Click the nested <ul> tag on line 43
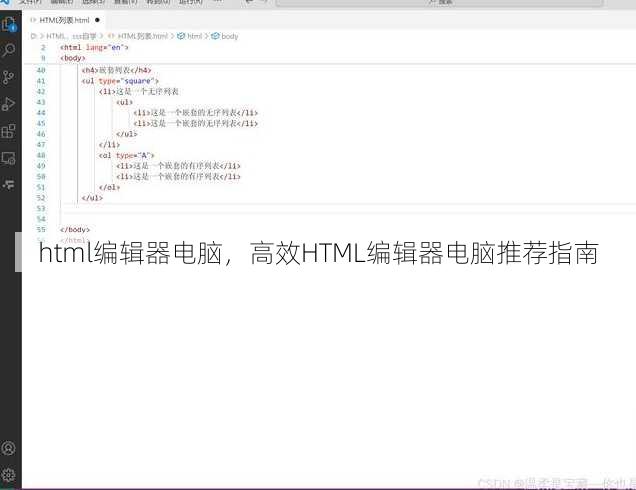The width and height of the screenshot is (636, 490). pyautogui.click(x=125, y=102)
